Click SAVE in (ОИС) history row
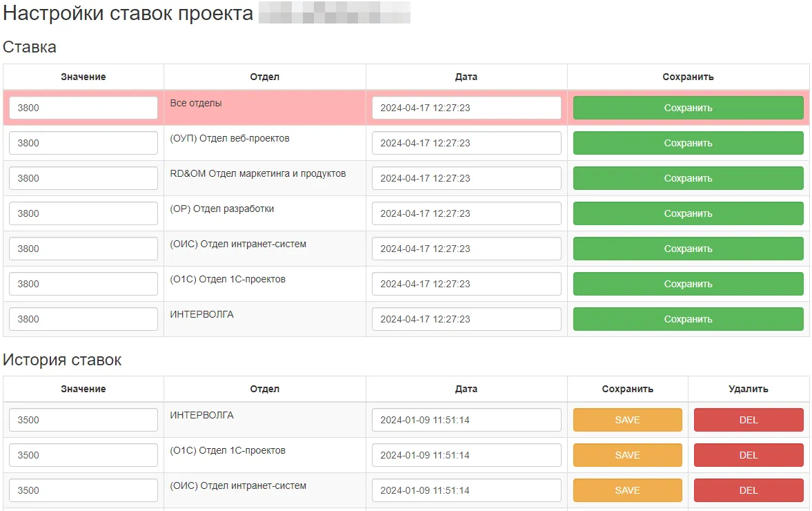 (x=627, y=490)
